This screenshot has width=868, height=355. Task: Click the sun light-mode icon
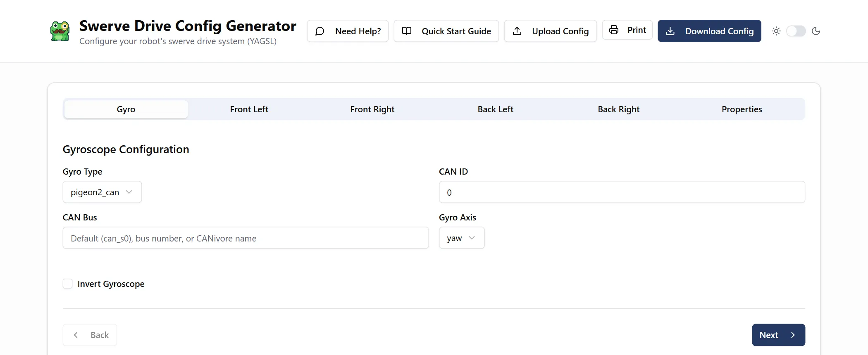coord(776,31)
